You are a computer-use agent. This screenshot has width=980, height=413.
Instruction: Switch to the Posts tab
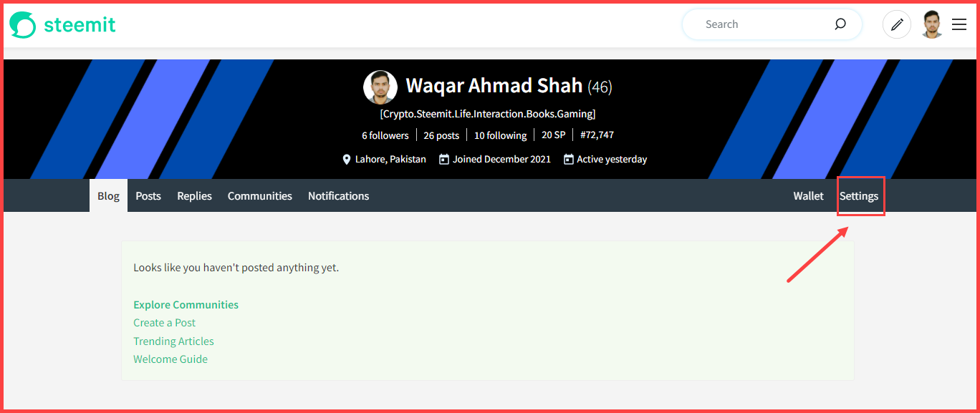click(x=148, y=196)
